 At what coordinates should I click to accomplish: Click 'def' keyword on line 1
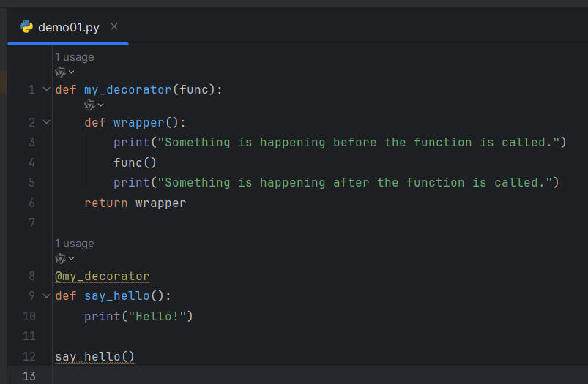pos(66,89)
